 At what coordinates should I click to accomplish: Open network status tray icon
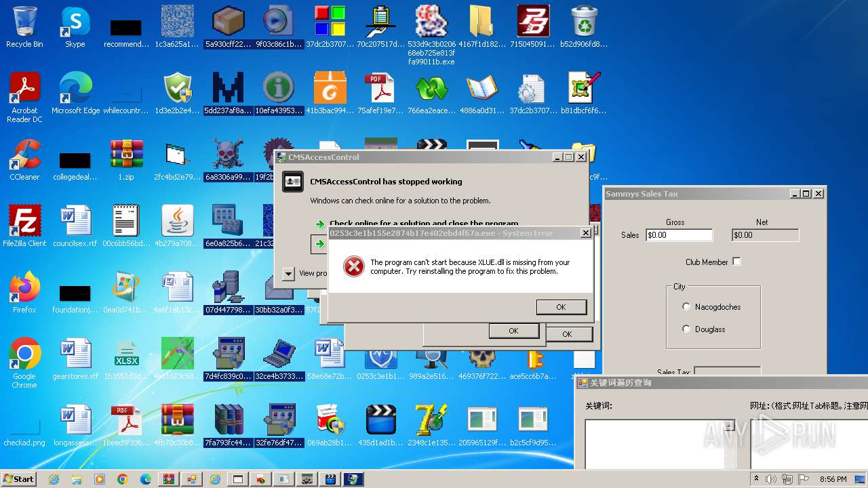[787, 479]
